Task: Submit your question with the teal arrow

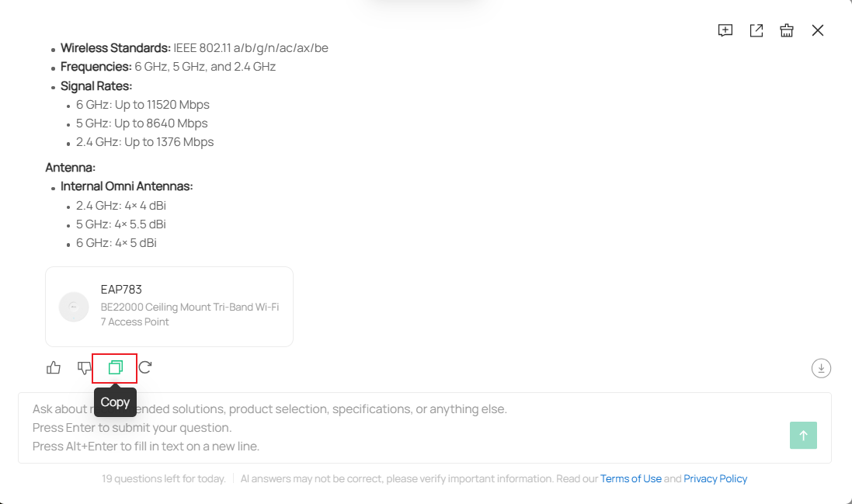Action: tap(803, 435)
